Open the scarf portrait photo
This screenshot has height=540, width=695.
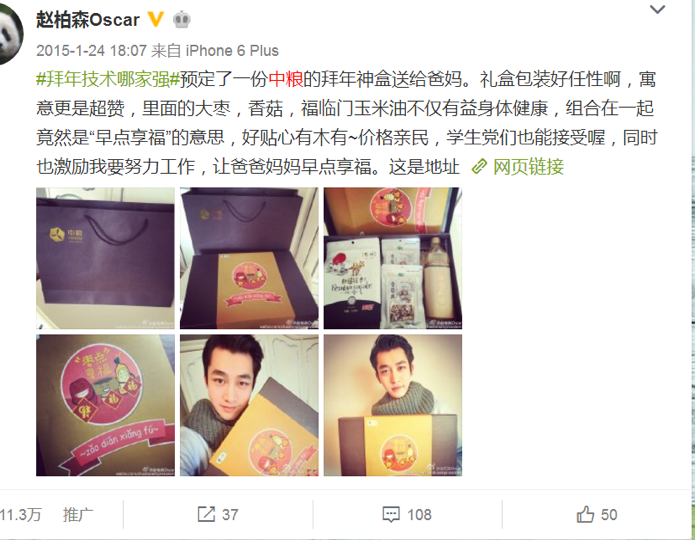pos(393,405)
